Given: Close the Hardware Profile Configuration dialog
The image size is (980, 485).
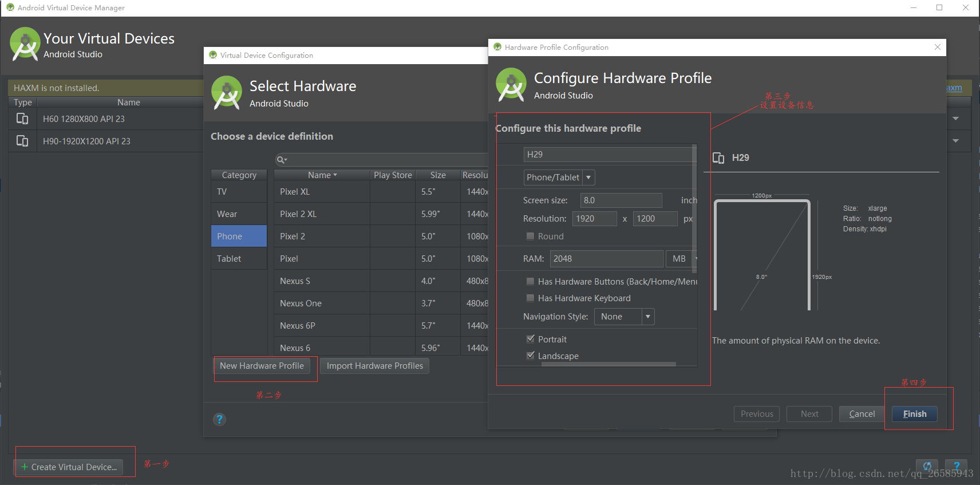Looking at the screenshot, I should point(938,47).
